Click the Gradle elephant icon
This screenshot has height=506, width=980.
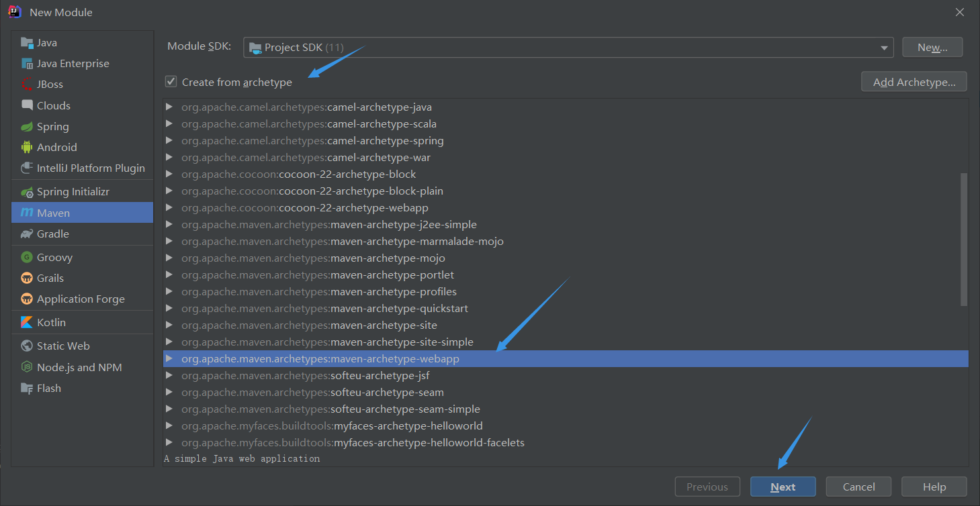pyautogui.click(x=27, y=234)
